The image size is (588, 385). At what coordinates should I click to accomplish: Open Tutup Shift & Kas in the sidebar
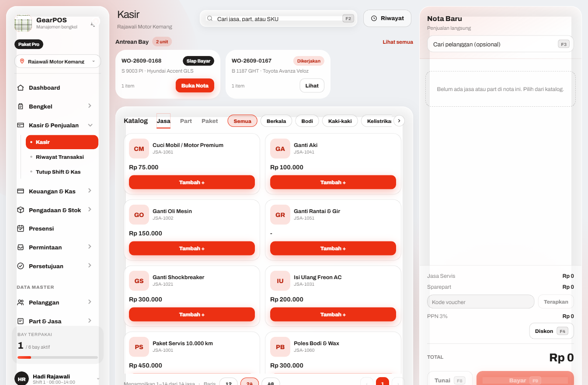pos(58,172)
